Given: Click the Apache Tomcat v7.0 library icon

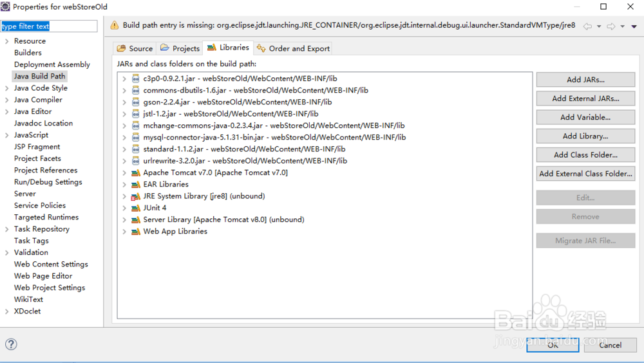Looking at the screenshot, I should (x=135, y=173).
